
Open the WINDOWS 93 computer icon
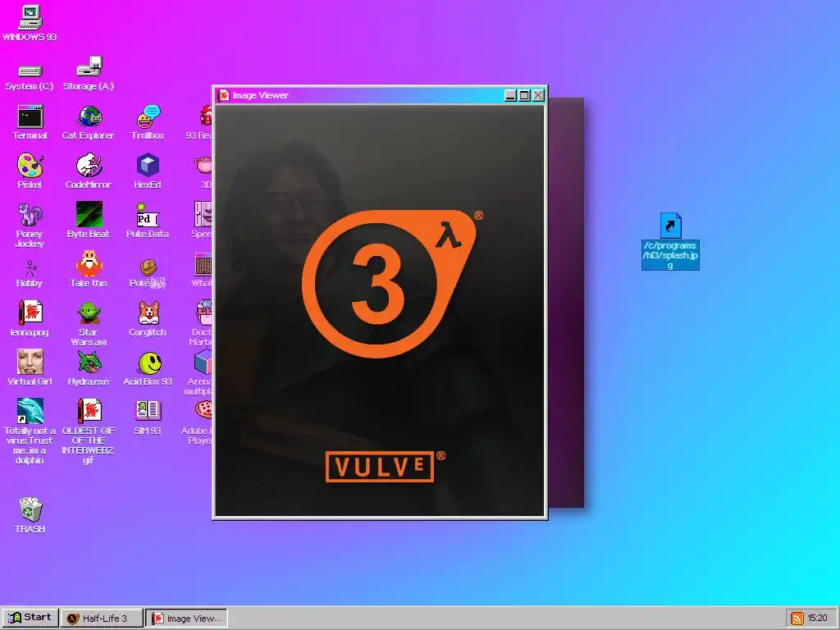point(30,18)
